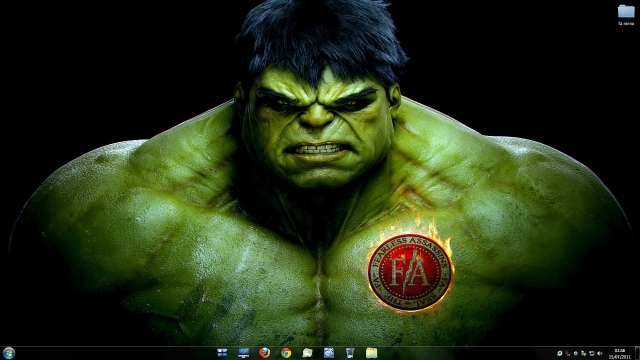The width and height of the screenshot is (640, 360).
Task: Click the green chat bubble tray icon
Action: [560, 353]
